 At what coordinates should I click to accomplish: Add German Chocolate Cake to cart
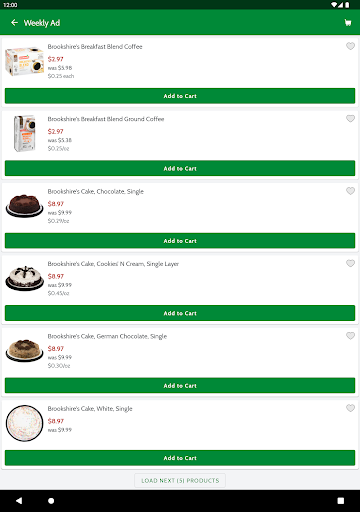[180, 386]
